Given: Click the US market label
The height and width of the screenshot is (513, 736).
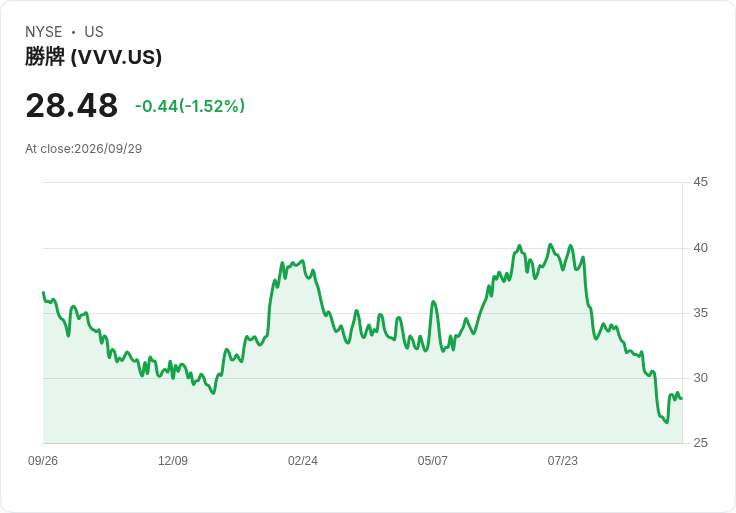Looking at the screenshot, I should [x=94, y=32].
